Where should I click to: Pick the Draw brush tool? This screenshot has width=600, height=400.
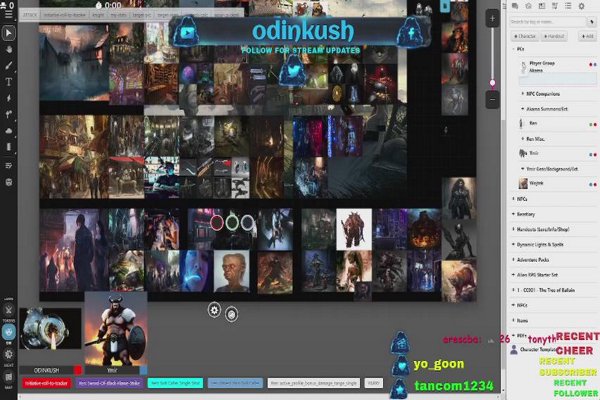[8, 65]
